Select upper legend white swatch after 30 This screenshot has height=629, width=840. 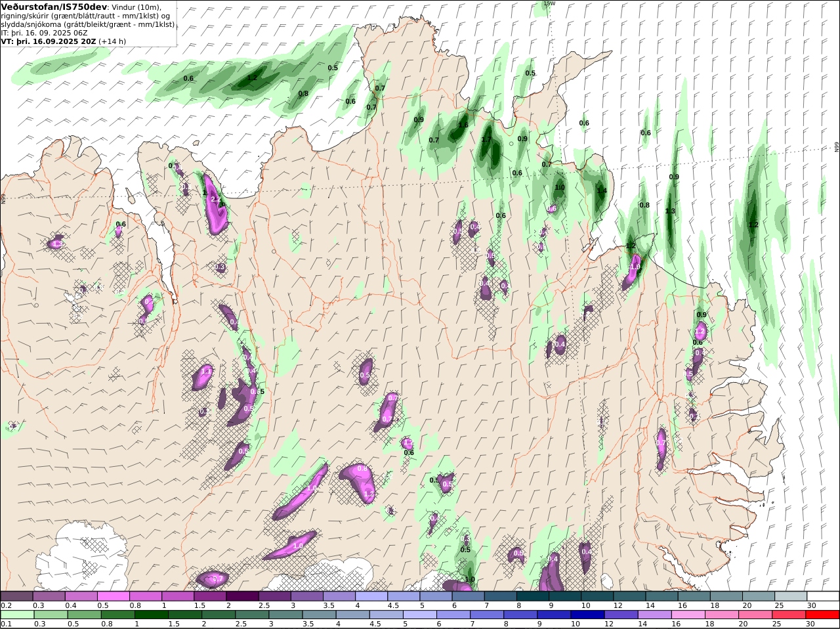(823, 596)
